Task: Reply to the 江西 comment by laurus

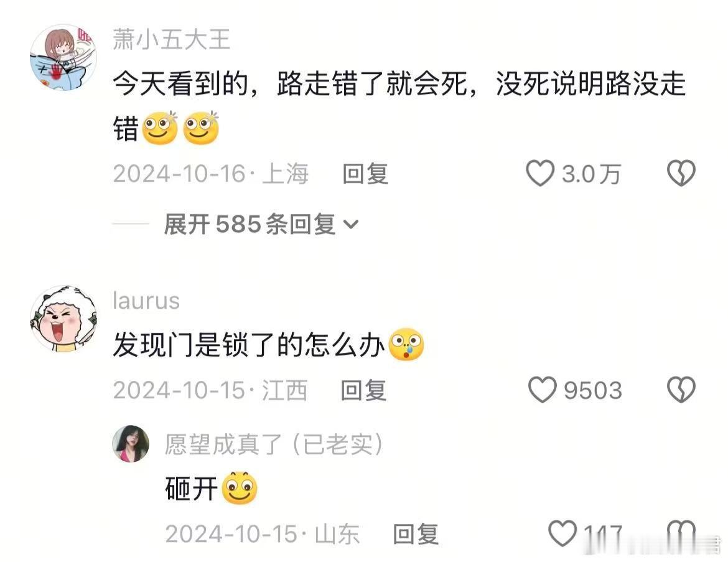Action: click(363, 390)
